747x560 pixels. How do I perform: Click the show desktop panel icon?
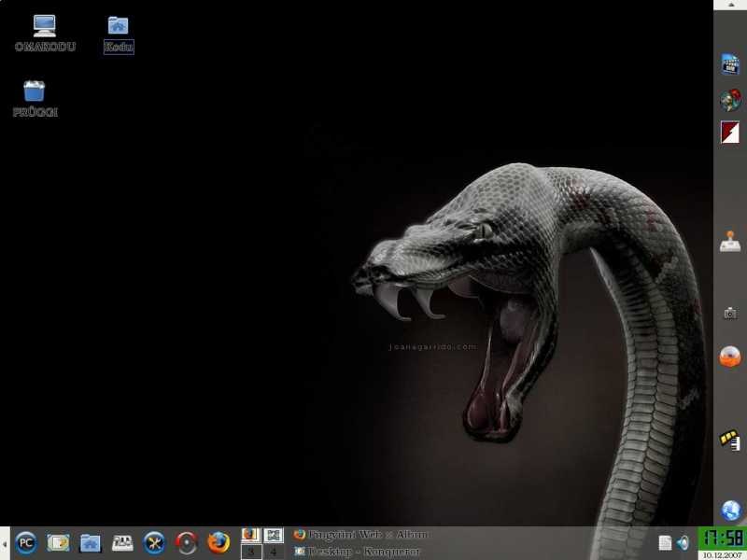58,543
